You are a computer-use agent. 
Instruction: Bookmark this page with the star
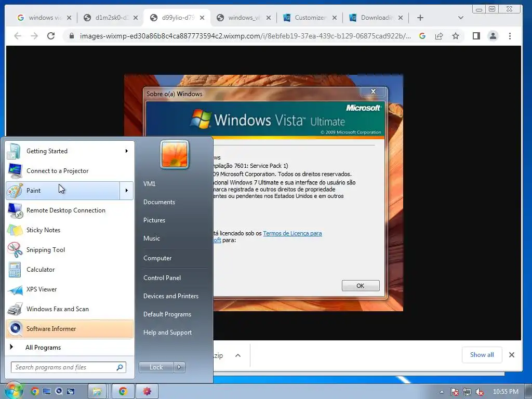coord(455,36)
